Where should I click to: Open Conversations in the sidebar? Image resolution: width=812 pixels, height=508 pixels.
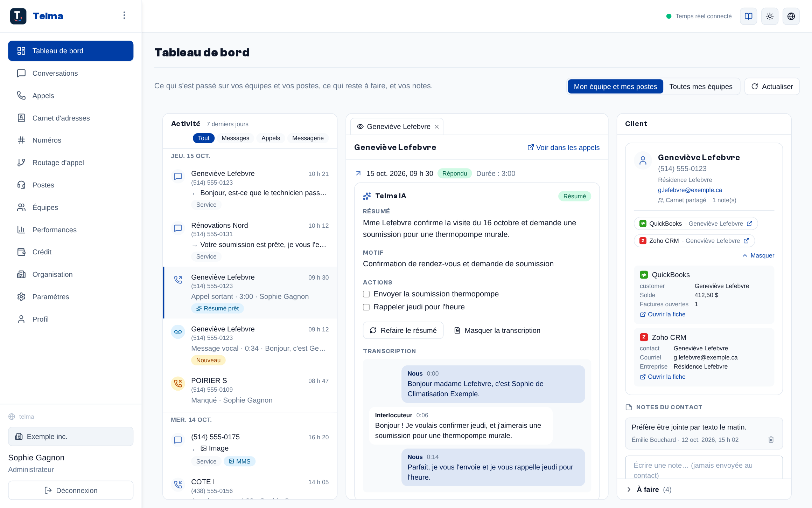pos(71,73)
